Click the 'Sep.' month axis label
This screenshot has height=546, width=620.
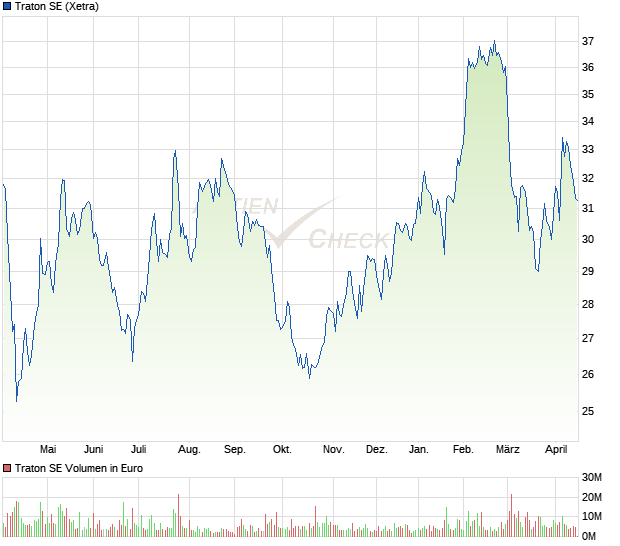coord(235,450)
